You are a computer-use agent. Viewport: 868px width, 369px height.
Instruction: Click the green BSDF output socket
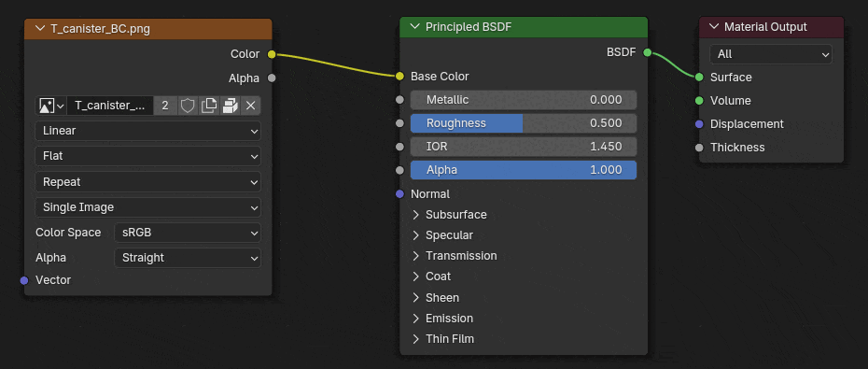(647, 52)
